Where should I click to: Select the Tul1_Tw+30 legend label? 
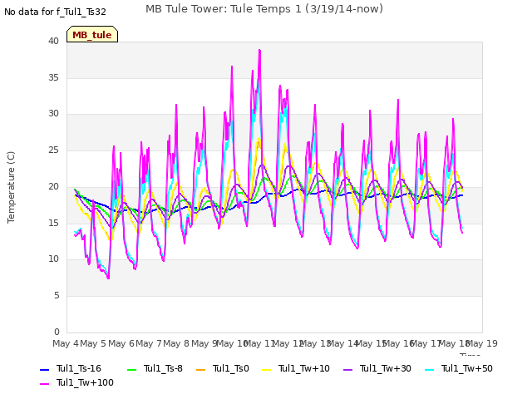pyautogui.click(x=386, y=368)
